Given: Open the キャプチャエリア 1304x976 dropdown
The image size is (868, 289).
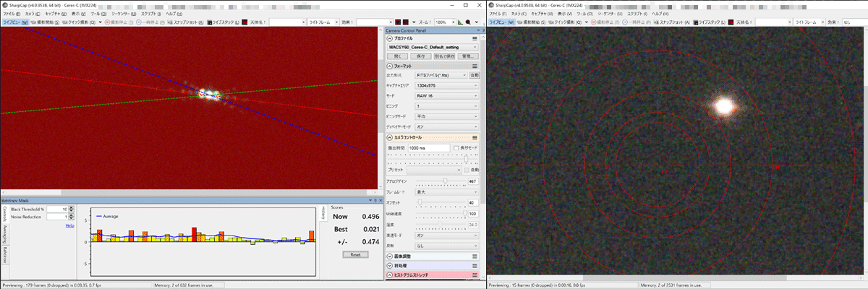Looking at the screenshot, I should tap(447, 85).
